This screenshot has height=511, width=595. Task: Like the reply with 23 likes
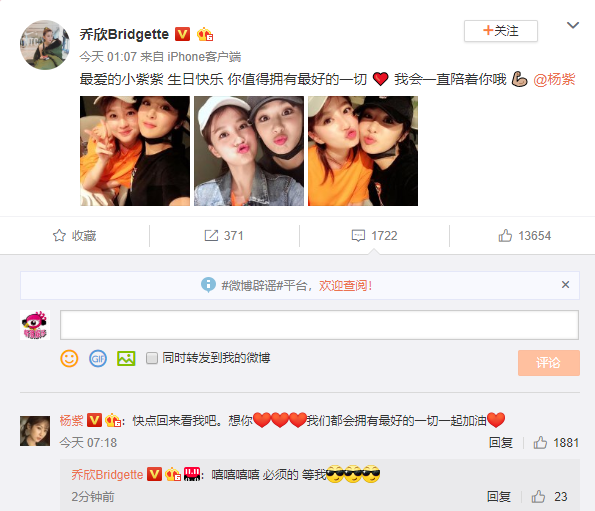pyautogui.click(x=538, y=496)
